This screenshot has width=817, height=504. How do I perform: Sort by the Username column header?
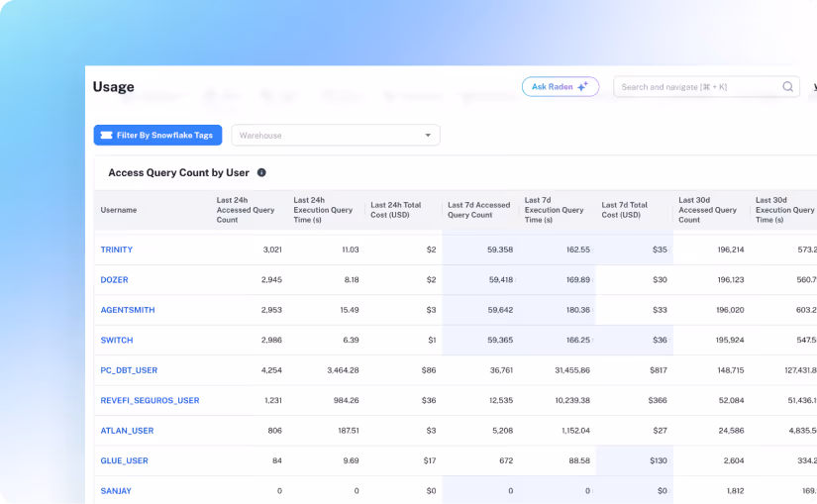119,210
